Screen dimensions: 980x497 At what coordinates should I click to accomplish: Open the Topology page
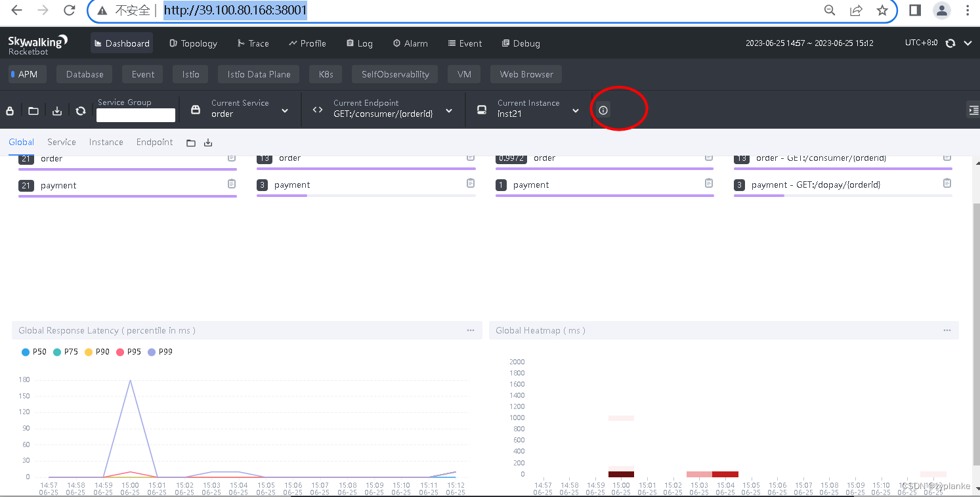click(x=193, y=43)
